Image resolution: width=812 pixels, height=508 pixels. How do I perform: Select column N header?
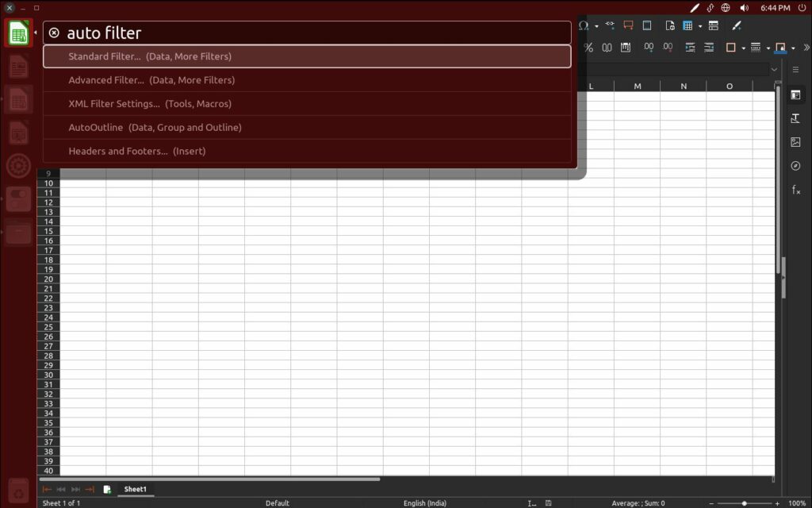click(x=684, y=86)
